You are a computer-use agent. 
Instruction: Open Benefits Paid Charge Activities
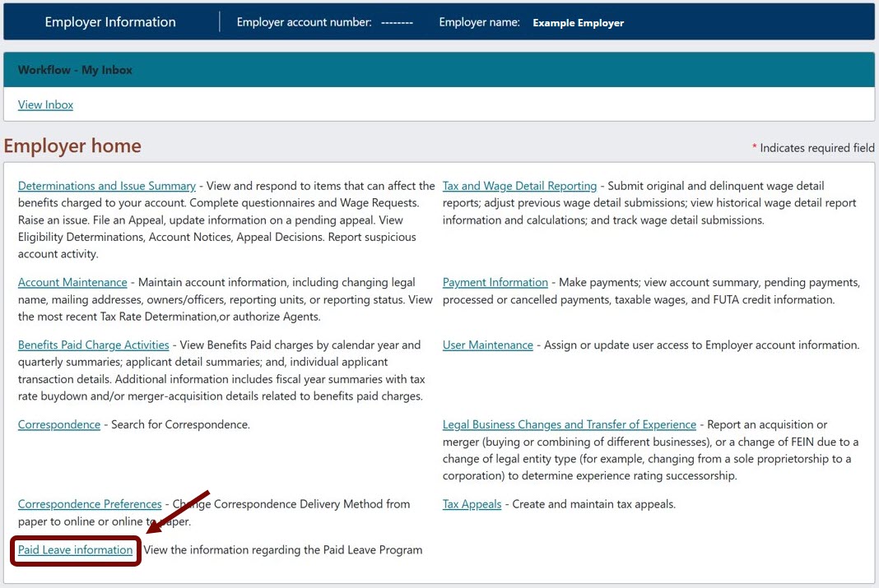click(x=94, y=345)
